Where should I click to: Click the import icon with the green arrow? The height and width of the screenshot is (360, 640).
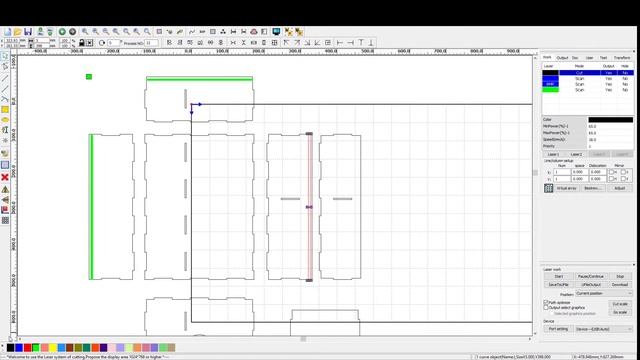click(x=40, y=32)
